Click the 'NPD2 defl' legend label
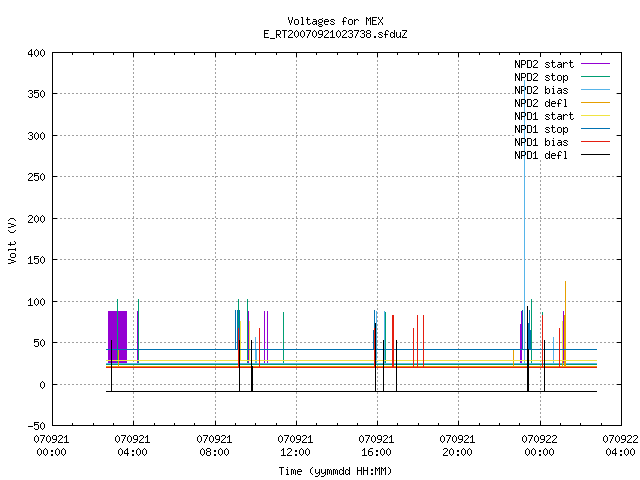 click(541, 103)
